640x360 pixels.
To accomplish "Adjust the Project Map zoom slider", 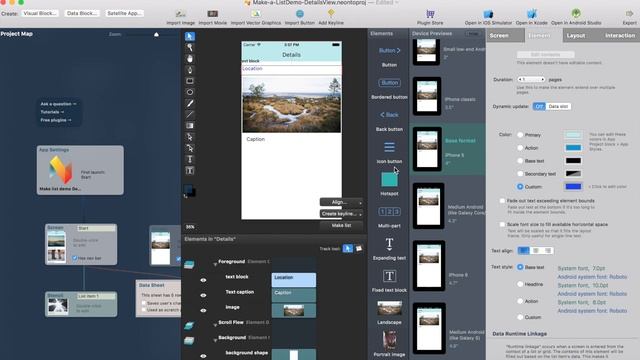I will pos(156,35).
